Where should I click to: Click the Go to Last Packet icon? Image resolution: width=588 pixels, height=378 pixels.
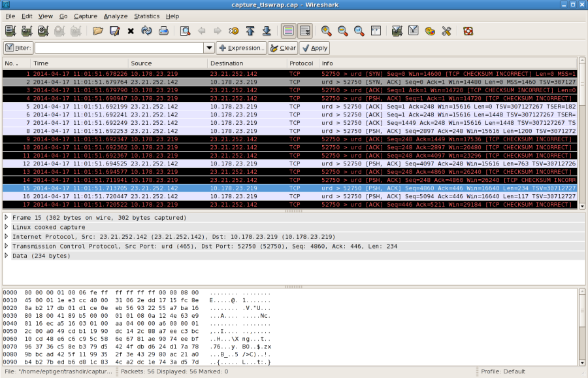[x=267, y=30]
